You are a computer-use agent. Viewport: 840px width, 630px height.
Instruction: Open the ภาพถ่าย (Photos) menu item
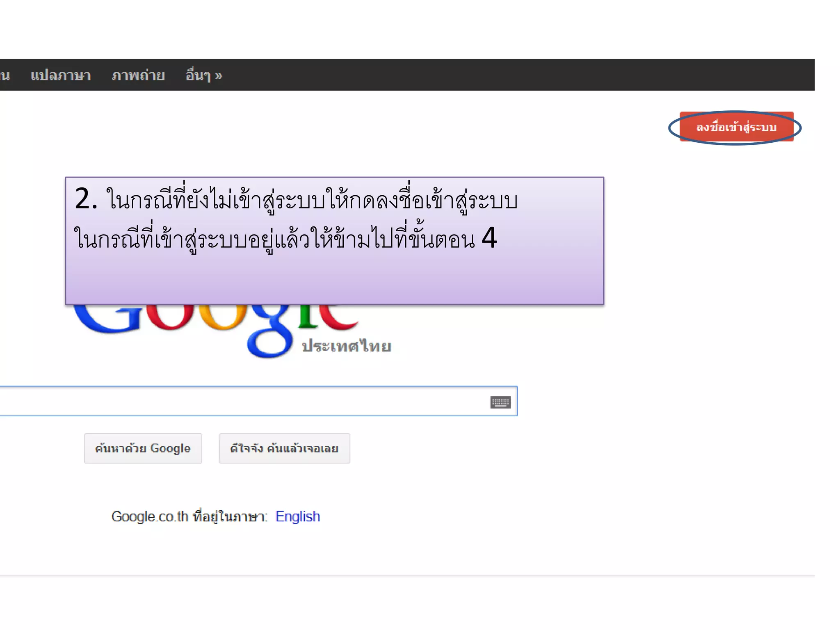(138, 75)
